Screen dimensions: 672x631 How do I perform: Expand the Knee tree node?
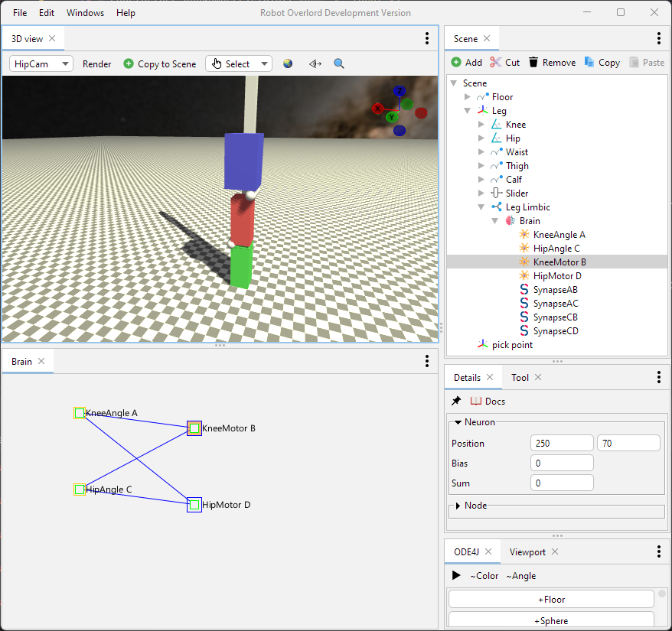tap(481, 124)
